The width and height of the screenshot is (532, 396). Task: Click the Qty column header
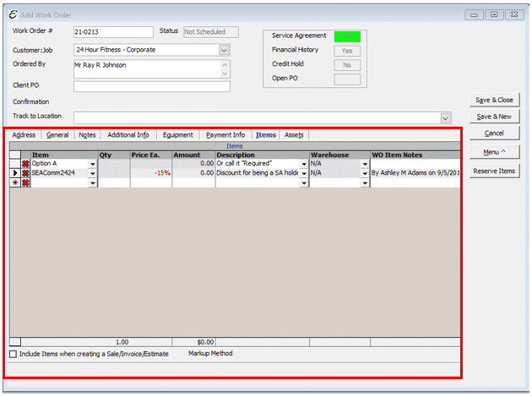click(x=114, y=155)
